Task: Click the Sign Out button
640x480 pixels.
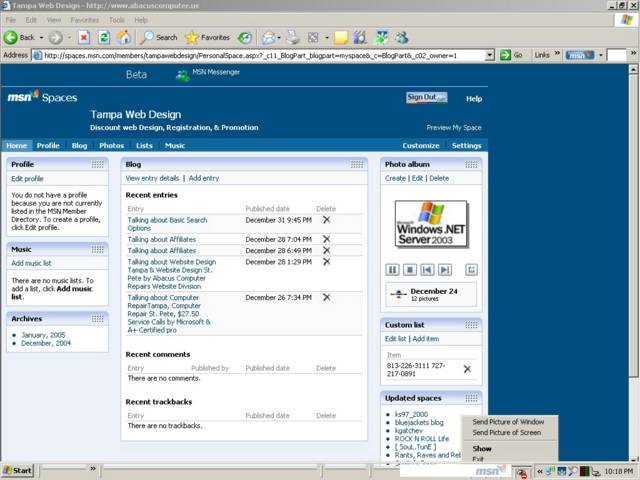Action: click(x=427, y=98)
